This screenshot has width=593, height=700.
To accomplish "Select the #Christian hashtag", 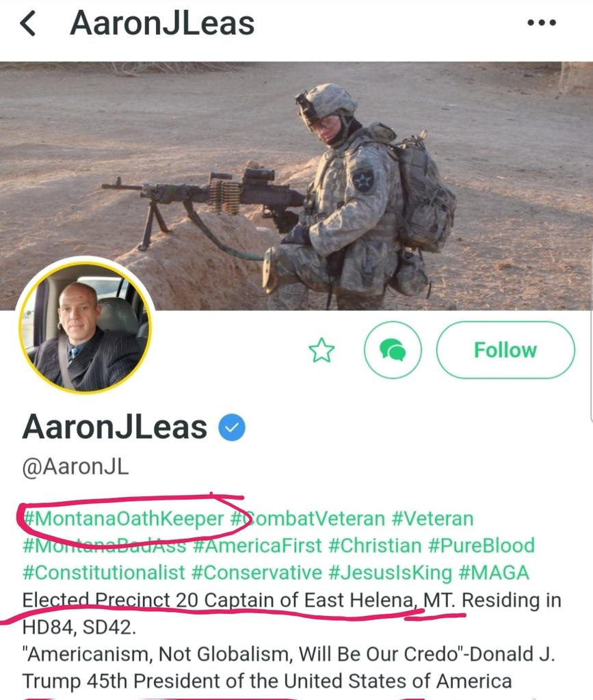I will (375, 546).
